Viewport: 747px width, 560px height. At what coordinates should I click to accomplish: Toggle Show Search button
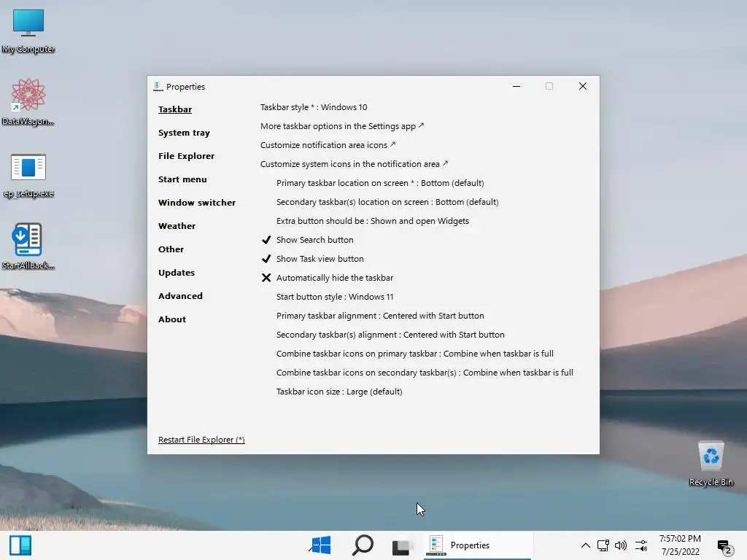(x=308, y=239)
